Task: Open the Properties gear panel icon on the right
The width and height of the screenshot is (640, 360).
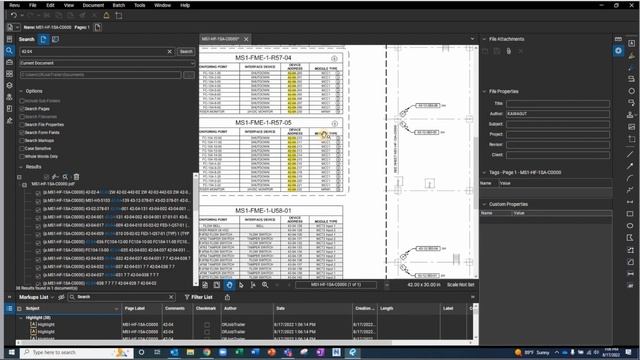Action: pos(618,51)
